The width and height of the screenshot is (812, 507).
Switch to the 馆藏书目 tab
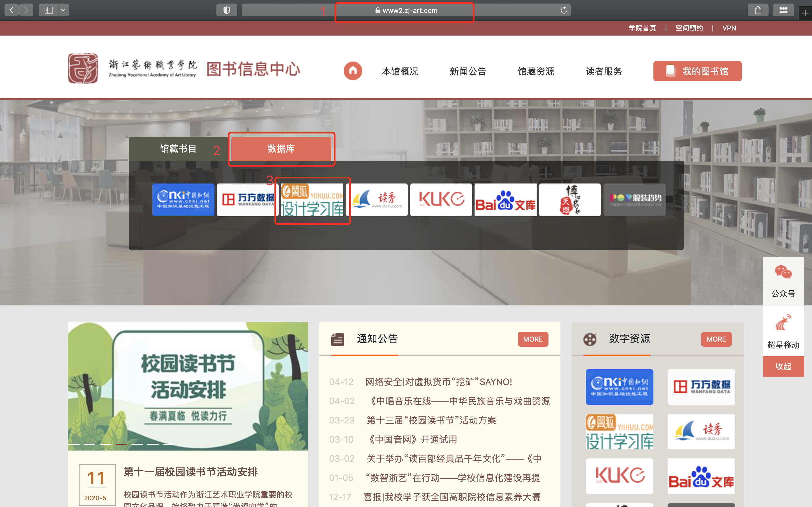coord(178,148)
